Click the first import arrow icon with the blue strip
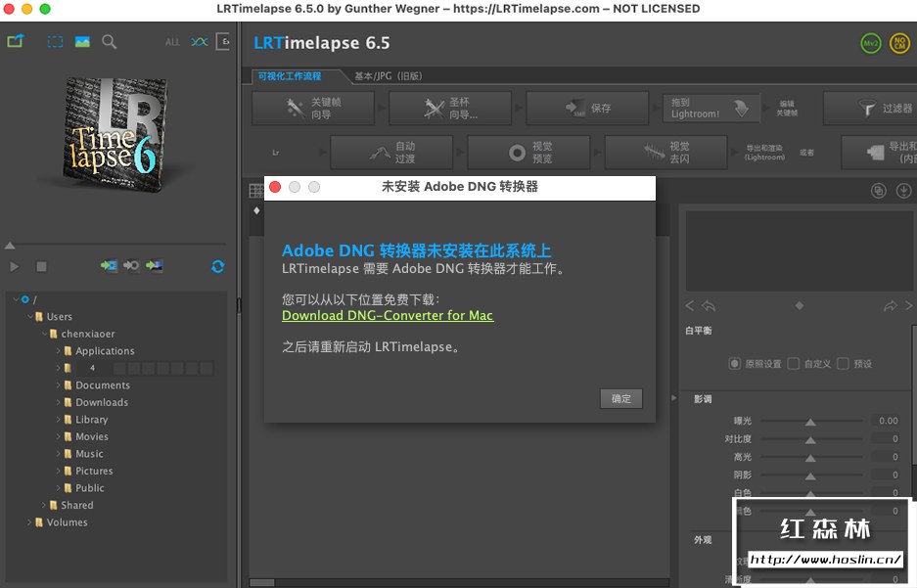Viewport: 917px width, 588px height. click(x=109, y=266)
